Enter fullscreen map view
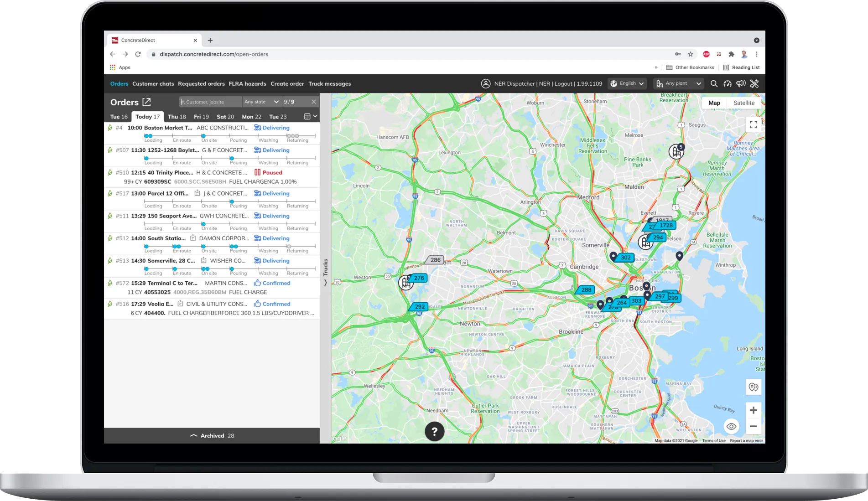868x501 pixels. [x=754, y=124]
